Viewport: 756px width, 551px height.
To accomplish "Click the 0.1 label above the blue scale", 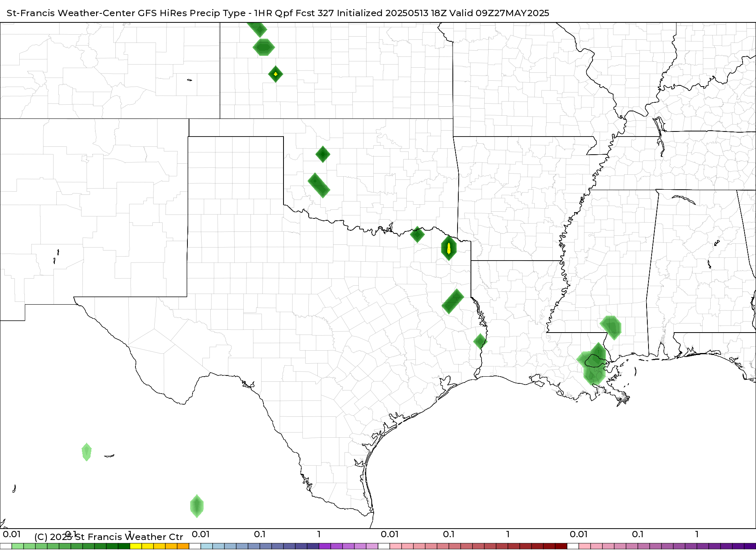I will pyautogui.click(x=260, y=534).
